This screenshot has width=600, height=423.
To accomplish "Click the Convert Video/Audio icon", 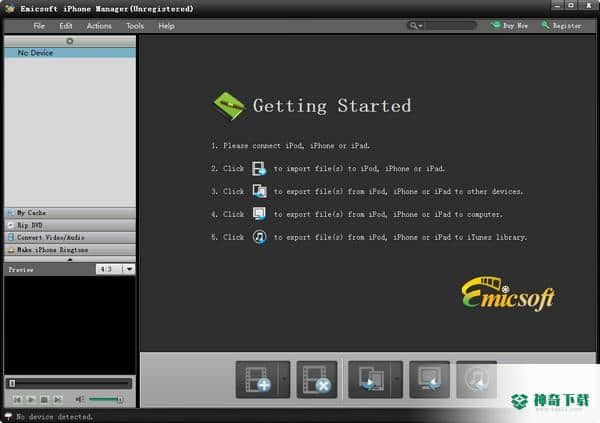I will click(x=11, y=237).
